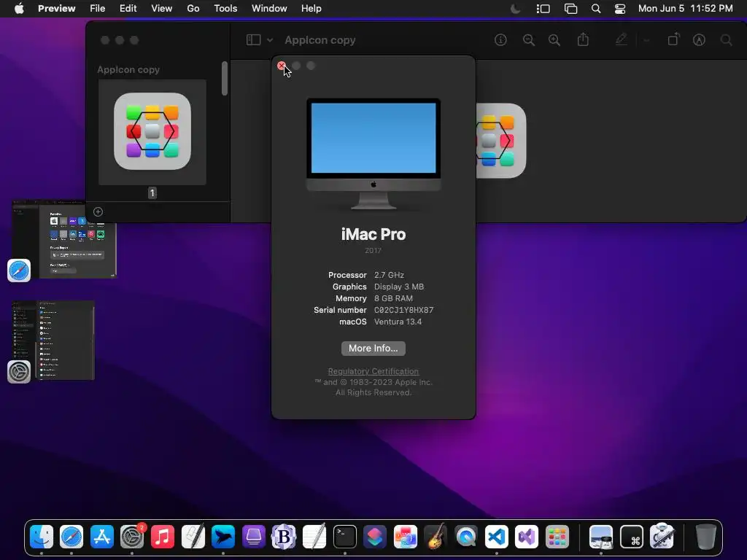Image resolution: width=747 pixels, height=560 pixels.
Task: Close the About This Mac window
Action: tap(281, 66)
